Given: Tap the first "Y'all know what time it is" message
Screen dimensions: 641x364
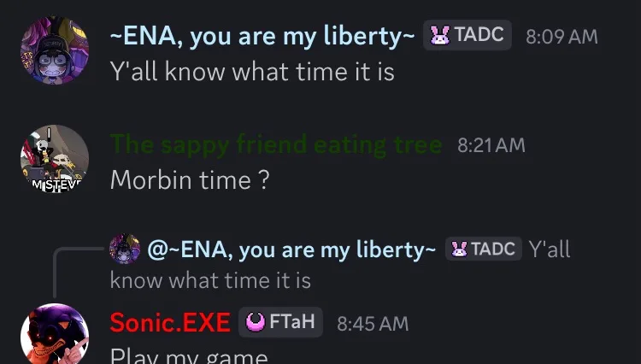Looking at the screenshot, I should [x=252, y=72].
